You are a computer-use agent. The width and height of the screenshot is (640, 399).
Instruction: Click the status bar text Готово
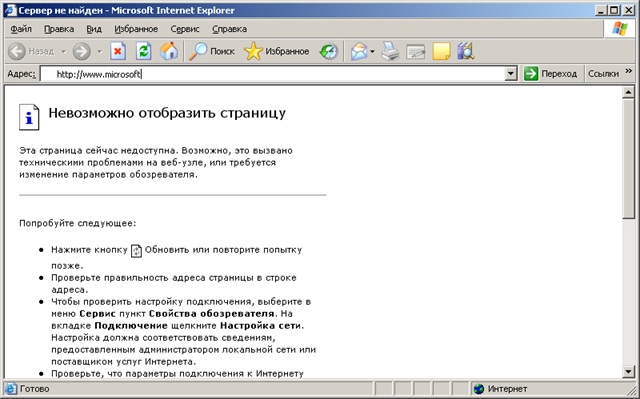pos(35,389)
